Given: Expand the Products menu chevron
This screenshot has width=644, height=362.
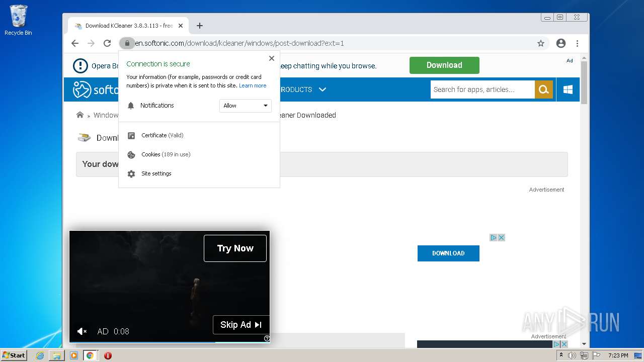Looking at the screenshot, I should tap(323, 89).
